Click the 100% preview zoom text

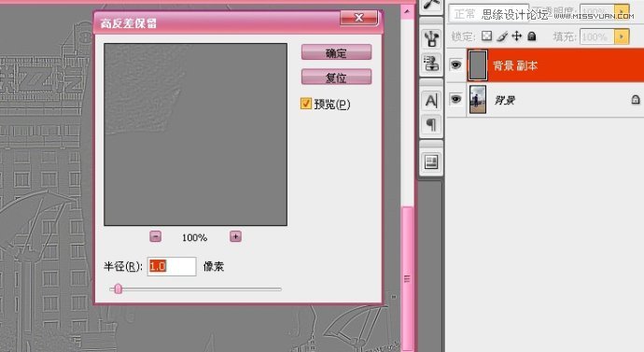click(x=195, y=237)
